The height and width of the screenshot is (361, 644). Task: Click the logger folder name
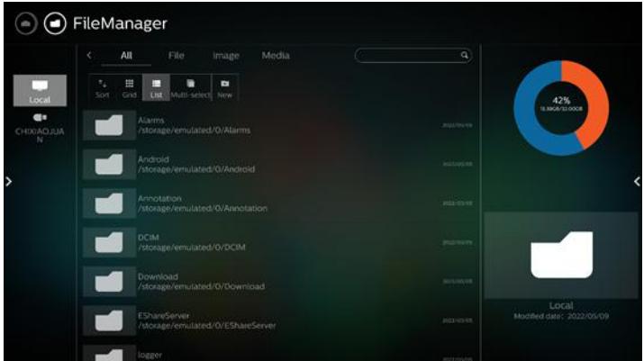click(150, 355)
